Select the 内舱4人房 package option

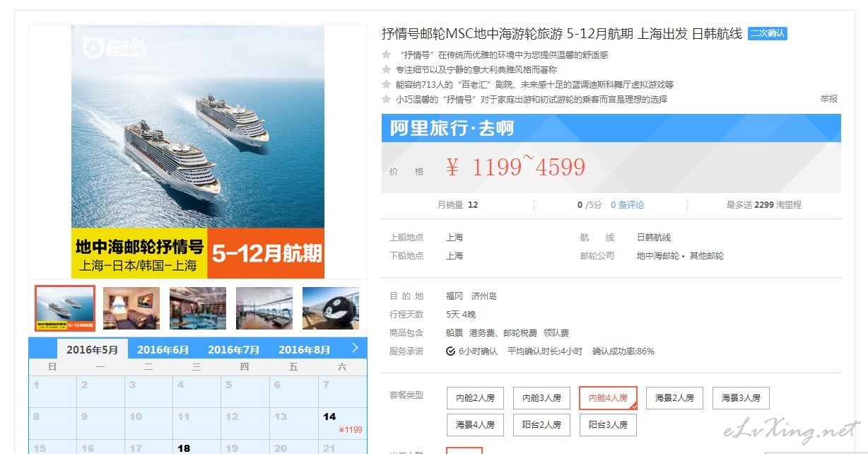[608, 398]
